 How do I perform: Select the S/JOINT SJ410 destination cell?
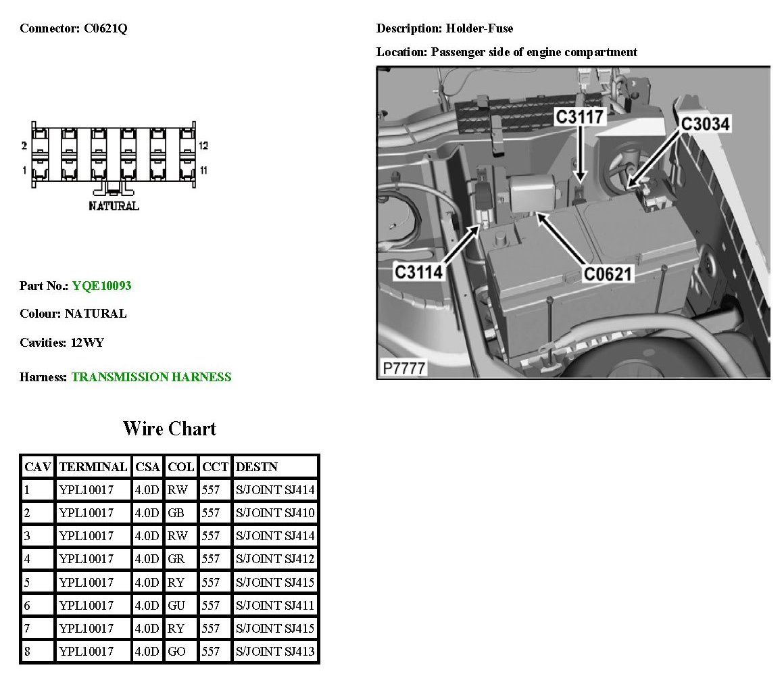tap(275, 513)
